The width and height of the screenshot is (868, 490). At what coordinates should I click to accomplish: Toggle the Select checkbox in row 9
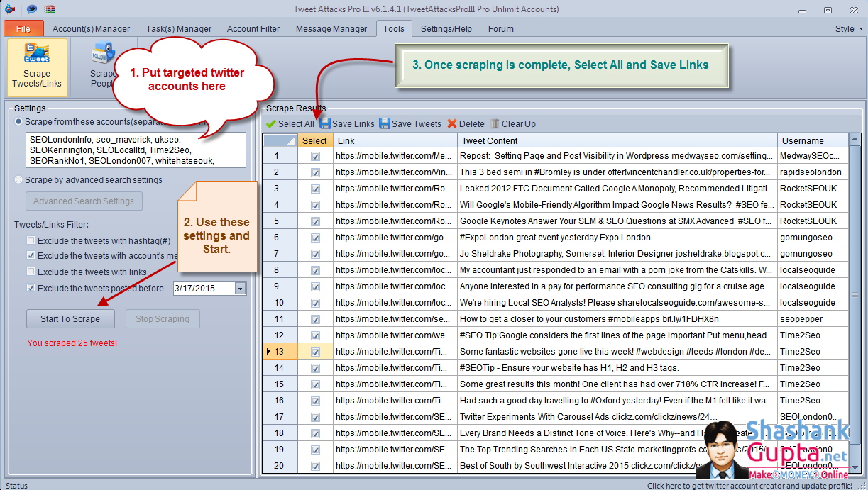click(315, 286)
